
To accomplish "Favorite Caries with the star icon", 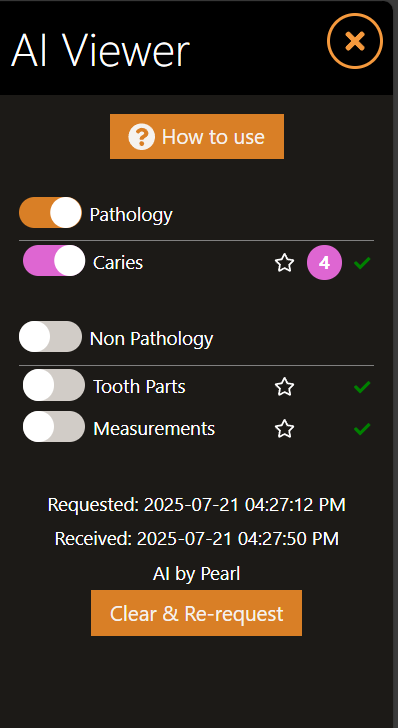I will pyautogui.click(x=284, y=263).
